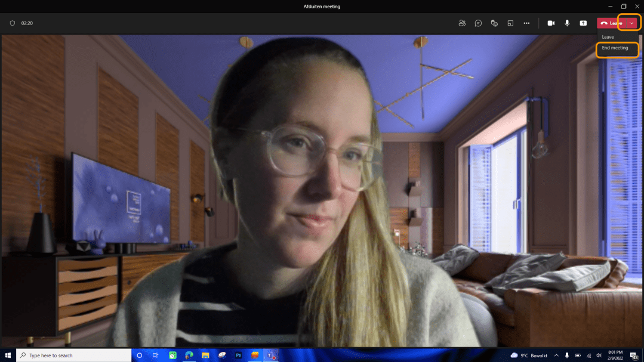Select End meeting from the dropdown
644x362 pixels.
(615, 48)
